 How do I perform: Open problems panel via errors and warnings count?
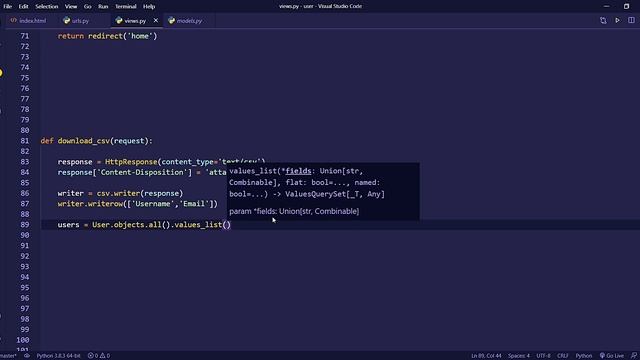(x=99, y=356)
